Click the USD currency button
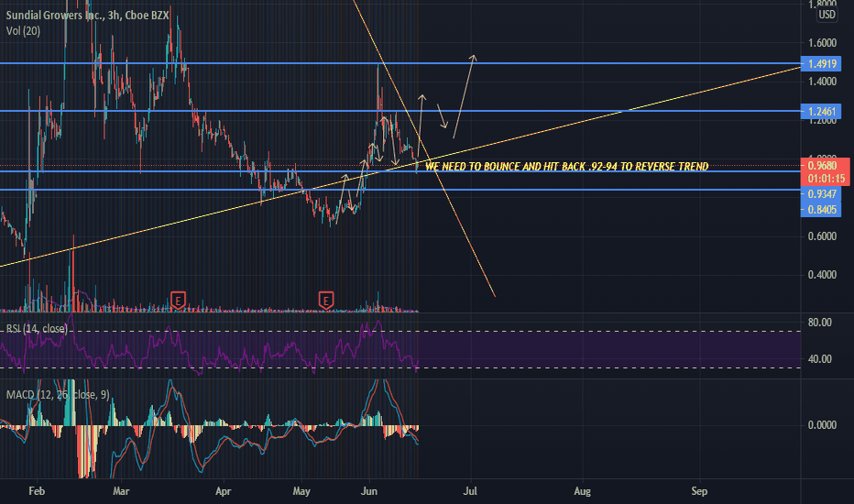The image size is (854, 504). click(827, 15)
